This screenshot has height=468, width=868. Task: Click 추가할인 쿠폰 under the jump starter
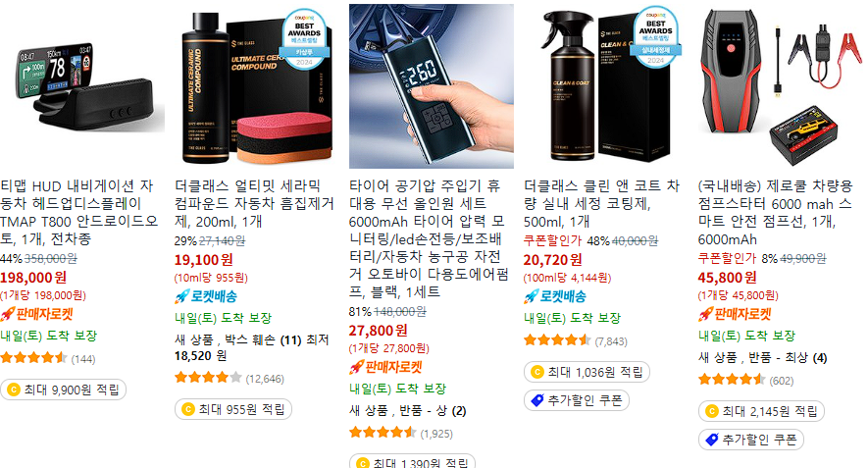751,440
